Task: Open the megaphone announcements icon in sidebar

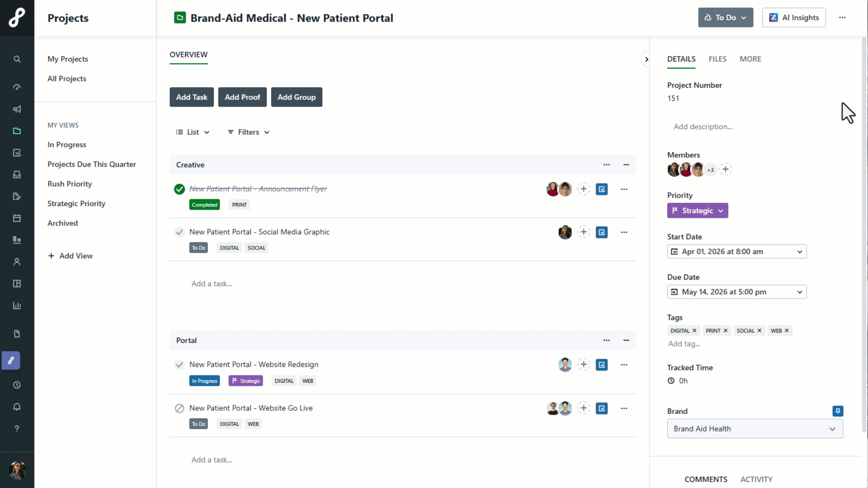Action: (x=17, y=109)
